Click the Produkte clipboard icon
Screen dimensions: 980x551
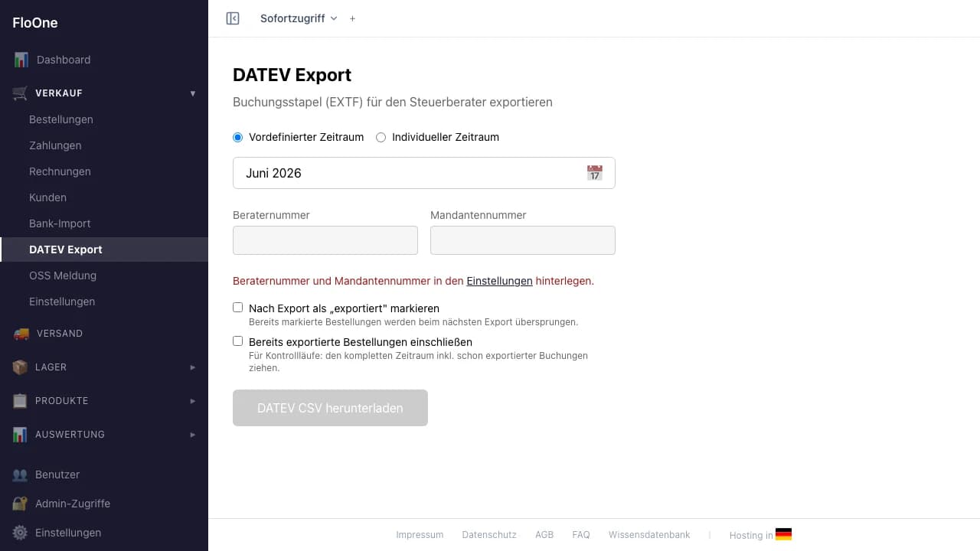[x=21, y=401]
